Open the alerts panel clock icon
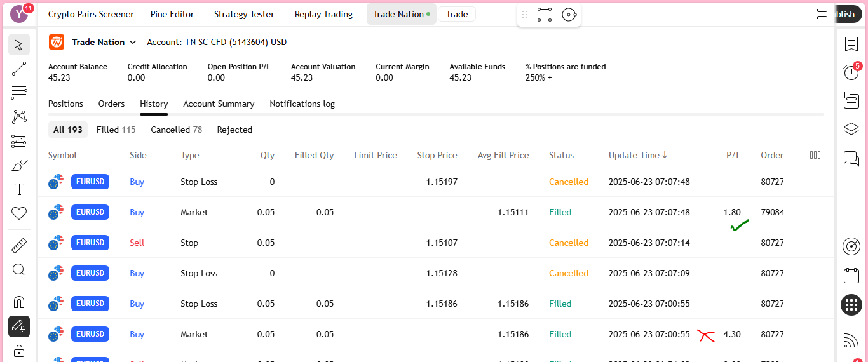 tap(851, 72)
